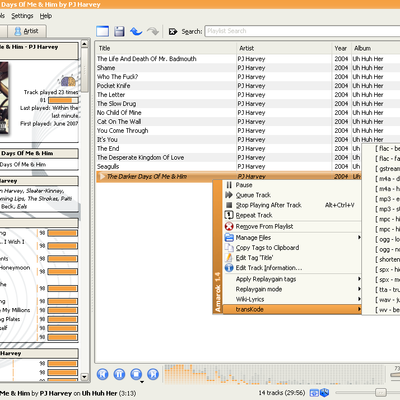This screenshot has height=400, width=400.
Task: Sort playlist by Title column header
Action: tap(166, 48)
